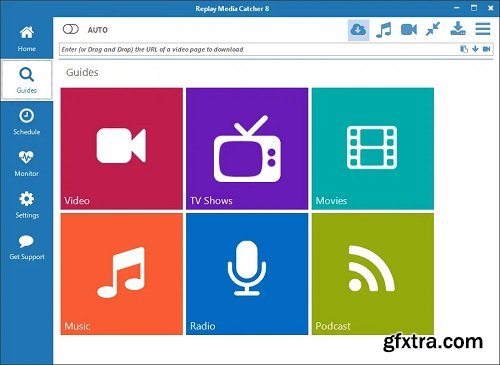Select the cloud download mode icon
Image resolution: width=500 pixels, height=365 pixels.
click(x=358, y=30)
